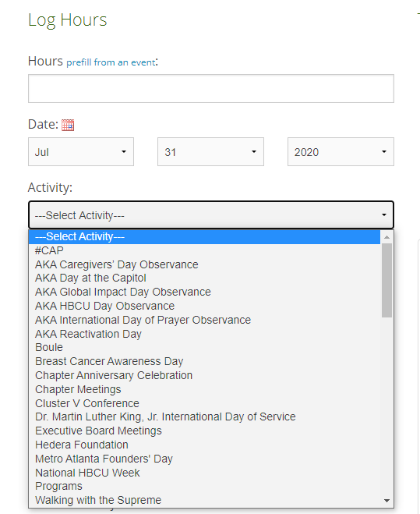Open the month dropdown showing Jul

[x=81, y=152]
